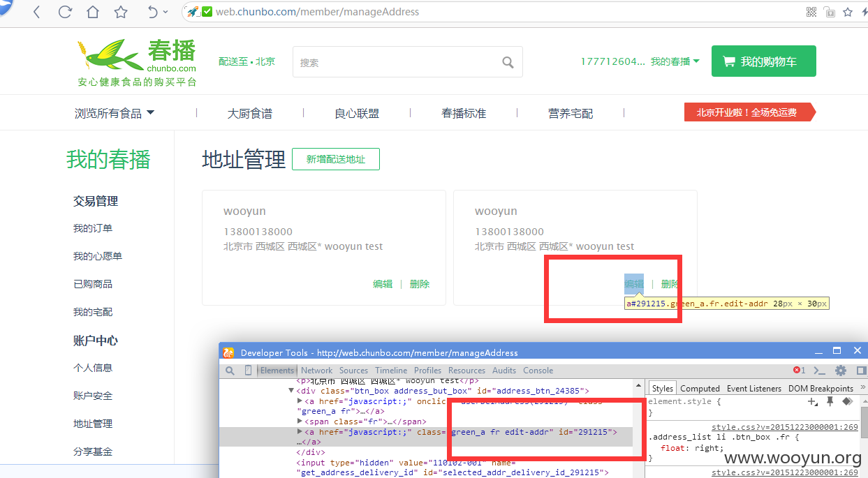Delete the first wooyun address (删除)
Screen dimensions: 868x478
point(420,284)
